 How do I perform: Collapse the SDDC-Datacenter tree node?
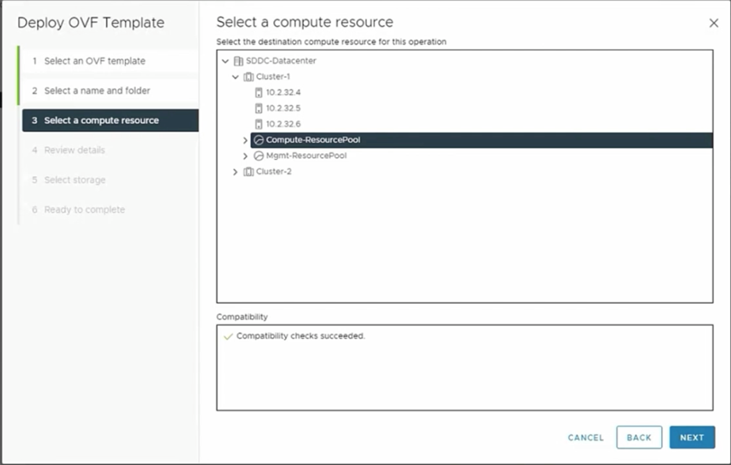[x=225, y=61]
